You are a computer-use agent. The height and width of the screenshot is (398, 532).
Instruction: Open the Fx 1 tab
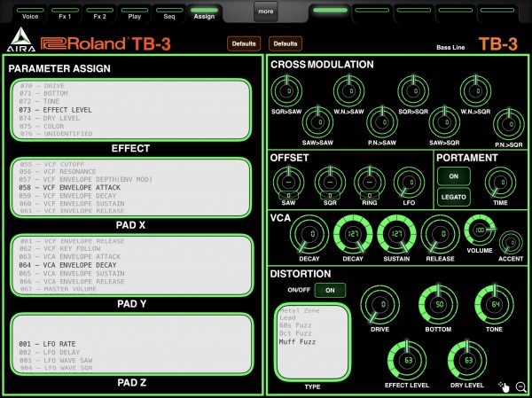click(x=65, y=13)
